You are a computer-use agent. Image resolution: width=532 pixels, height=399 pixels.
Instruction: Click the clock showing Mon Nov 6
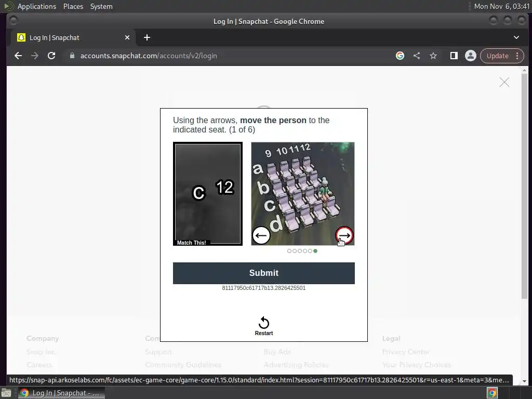(501, 6)
